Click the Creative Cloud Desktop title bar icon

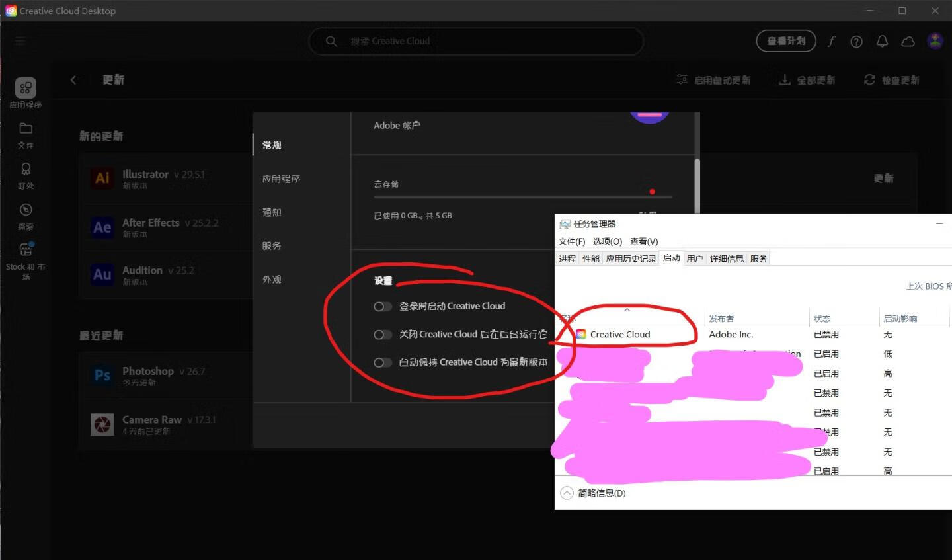coord(11,11)
